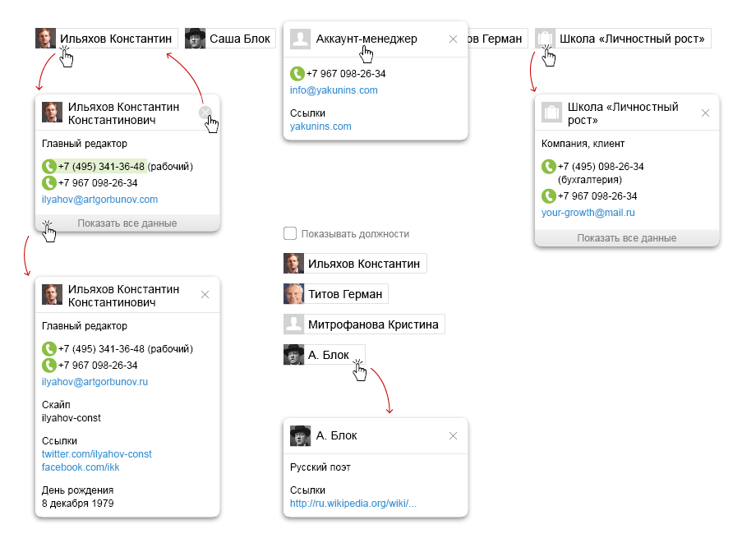The image size is (756, 552).
Task: Click placeholder avatar of Аккаунт-менеджер card
Action: [x=300, y=39]
